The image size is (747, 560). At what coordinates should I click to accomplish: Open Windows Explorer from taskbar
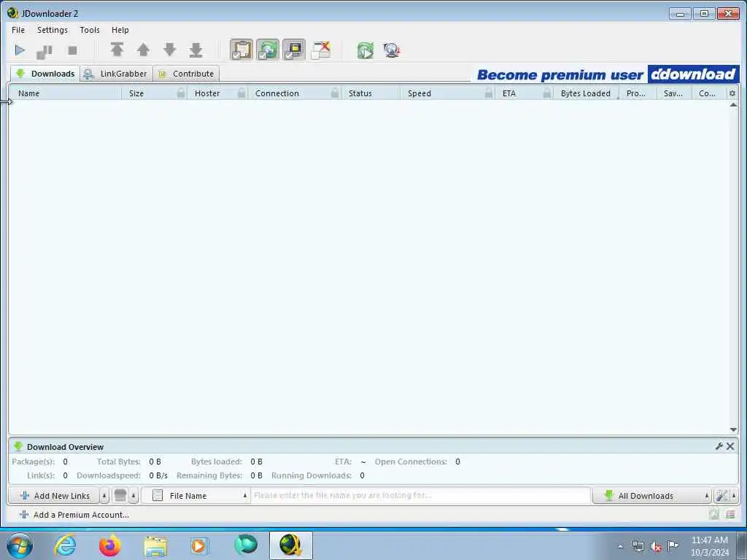pos(155,545)
